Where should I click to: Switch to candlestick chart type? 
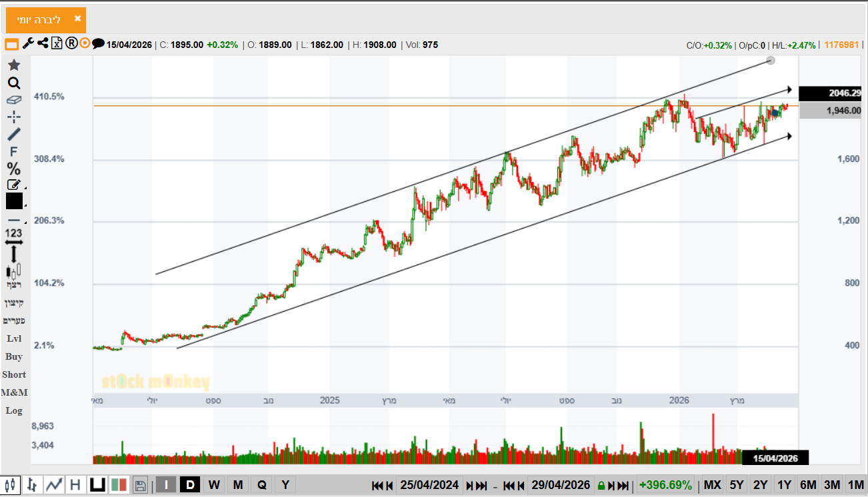pos(11,484)
